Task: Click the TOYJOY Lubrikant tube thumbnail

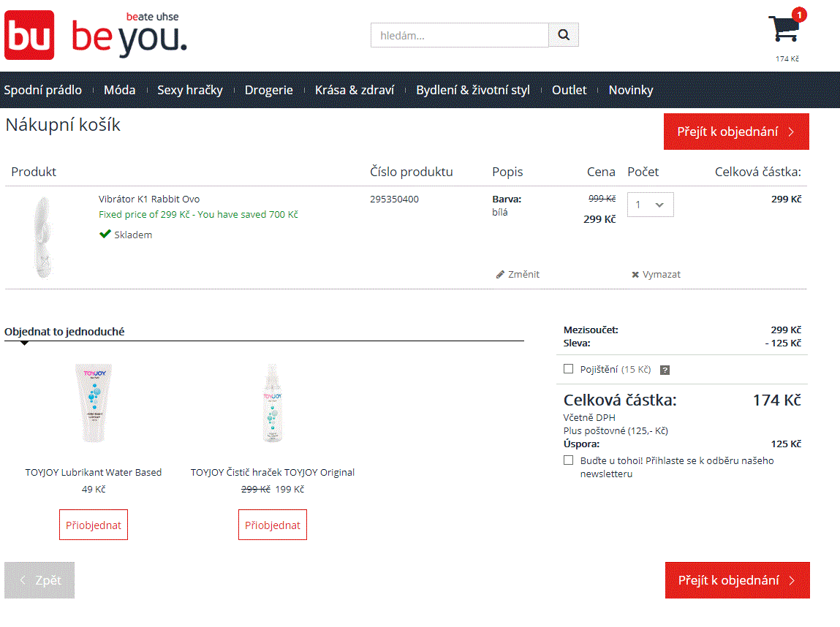Action: tap(94, 403)
